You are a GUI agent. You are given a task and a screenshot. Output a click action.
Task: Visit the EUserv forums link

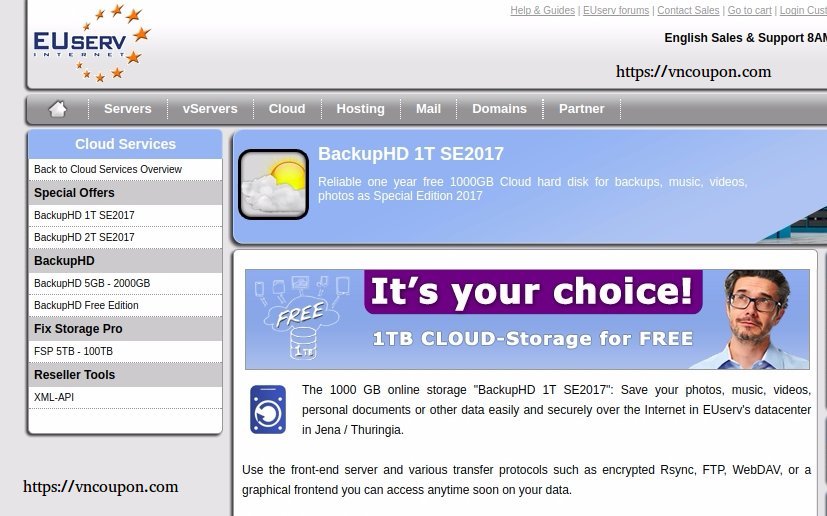pyautogui.click(x=616, y=10)
